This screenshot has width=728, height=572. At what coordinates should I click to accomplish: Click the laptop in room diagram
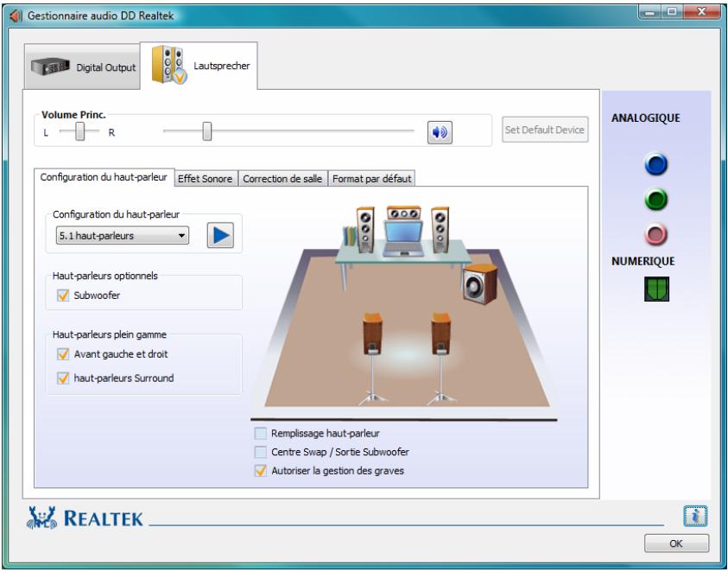click(x=403, y=238)
